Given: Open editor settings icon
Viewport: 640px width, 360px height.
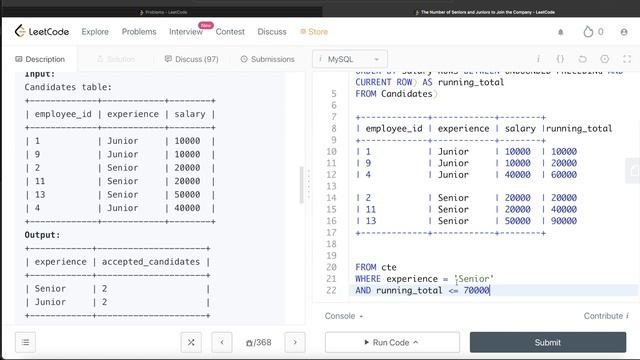Looking at the screenshot, I should [x=604, y=59].
